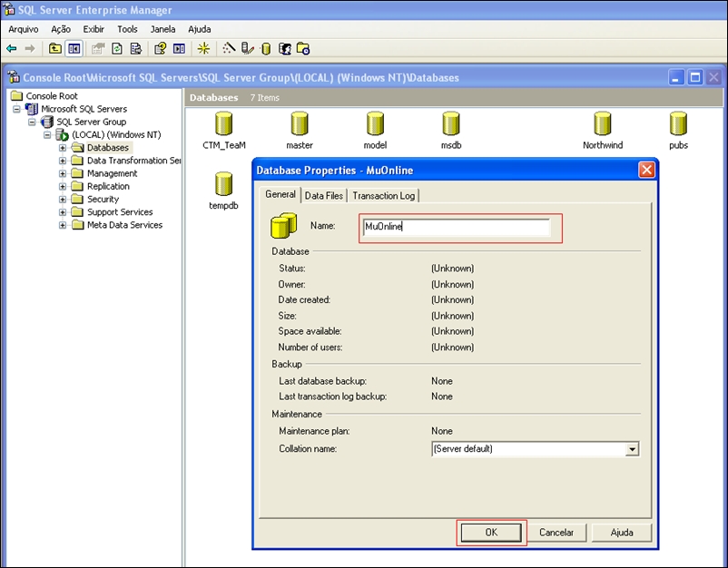Select the Security folder in tree
Screen dimensions: 728x568
pyautogui.click(x=95, y=200)
